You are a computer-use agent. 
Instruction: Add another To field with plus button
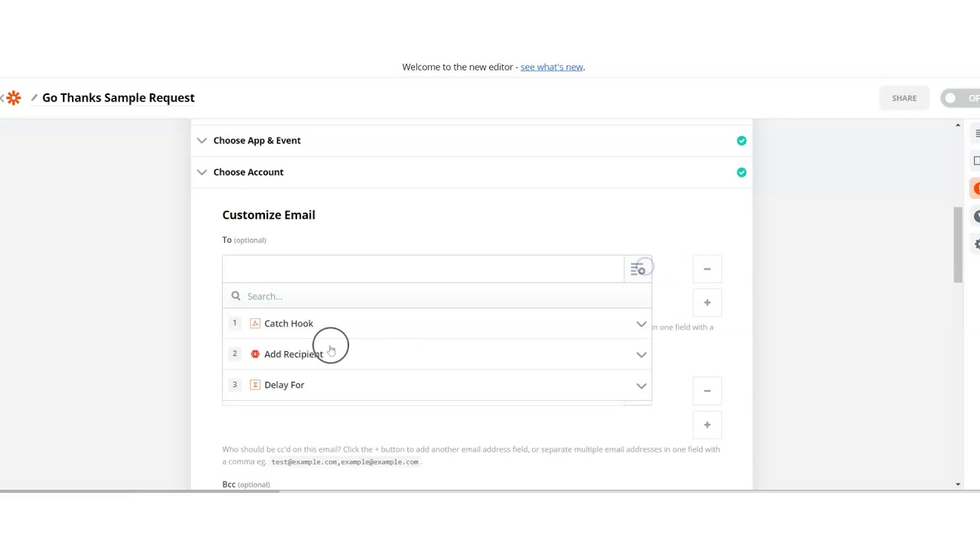click(707, 303)
